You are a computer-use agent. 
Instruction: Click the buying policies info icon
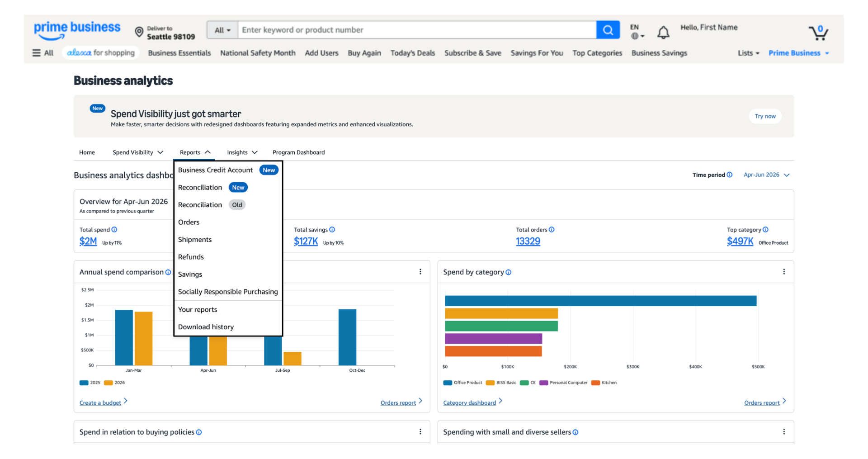[199, 432]
